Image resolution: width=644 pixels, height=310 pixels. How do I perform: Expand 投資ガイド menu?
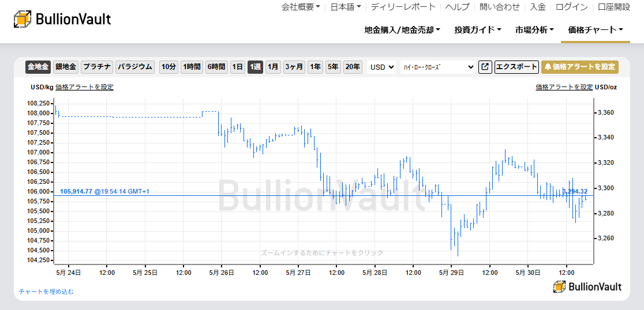coord(478,29)
